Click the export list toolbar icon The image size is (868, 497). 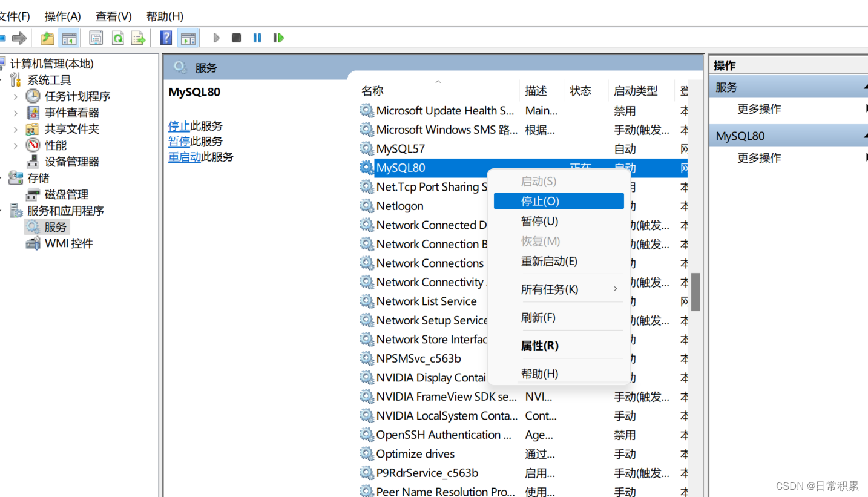(x=139, y=38)
